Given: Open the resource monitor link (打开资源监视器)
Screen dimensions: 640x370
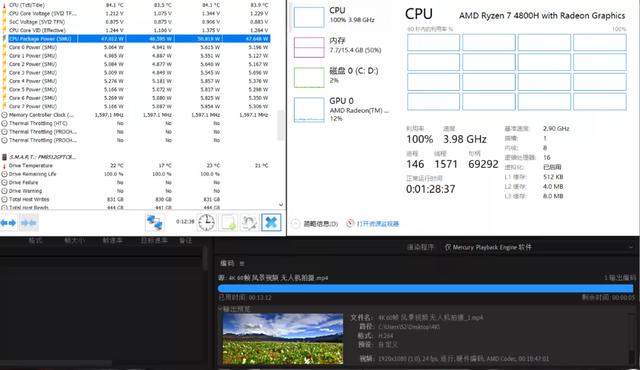Looking at the screenshot, I should pyautogui.click(x=378, y=224).
